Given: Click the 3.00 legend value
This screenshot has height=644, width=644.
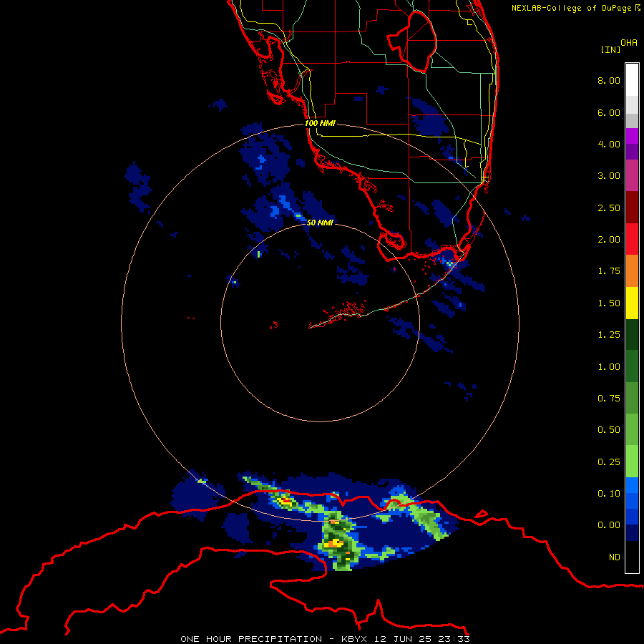Looking at the screenshot, I should [609, 176].
